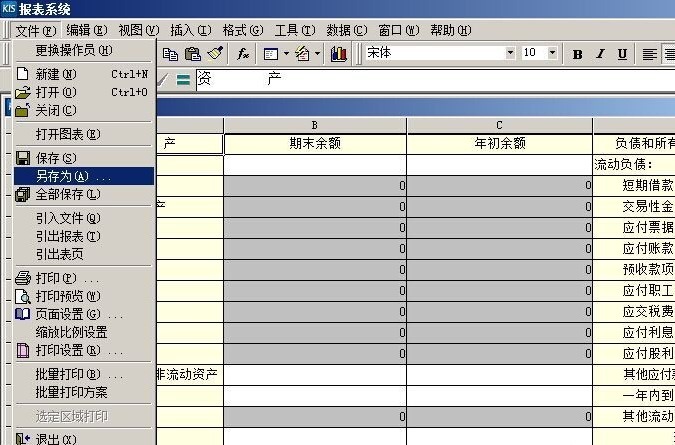Select column C header
Image resolution: width=675 pixels, height=445 pixels.
point(499,125)
